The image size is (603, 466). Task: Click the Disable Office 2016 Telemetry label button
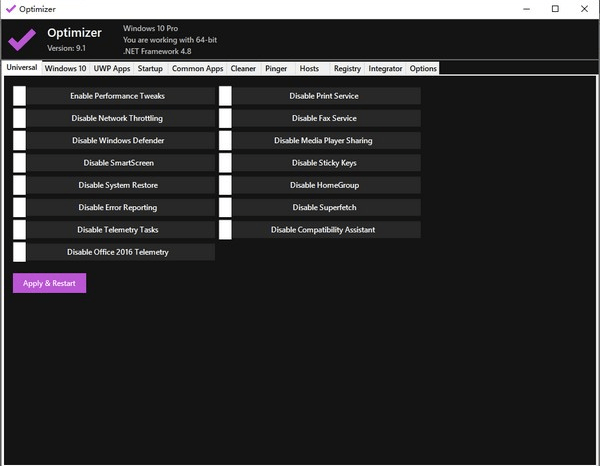coord(121,252)
